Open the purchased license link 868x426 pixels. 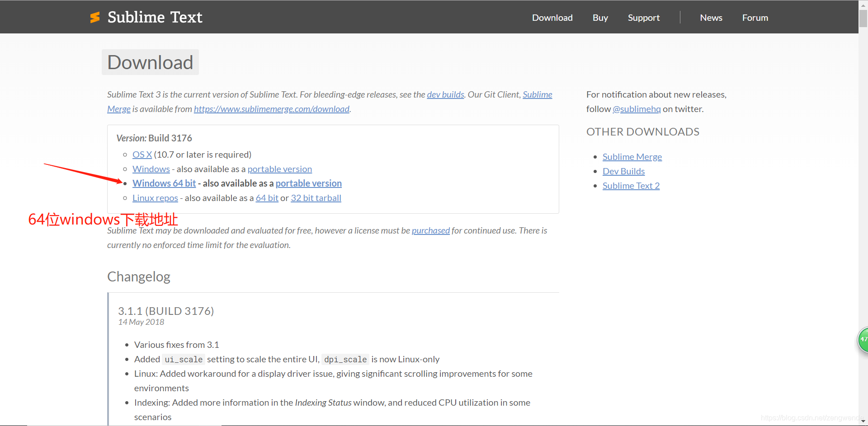tap(430, 230)
